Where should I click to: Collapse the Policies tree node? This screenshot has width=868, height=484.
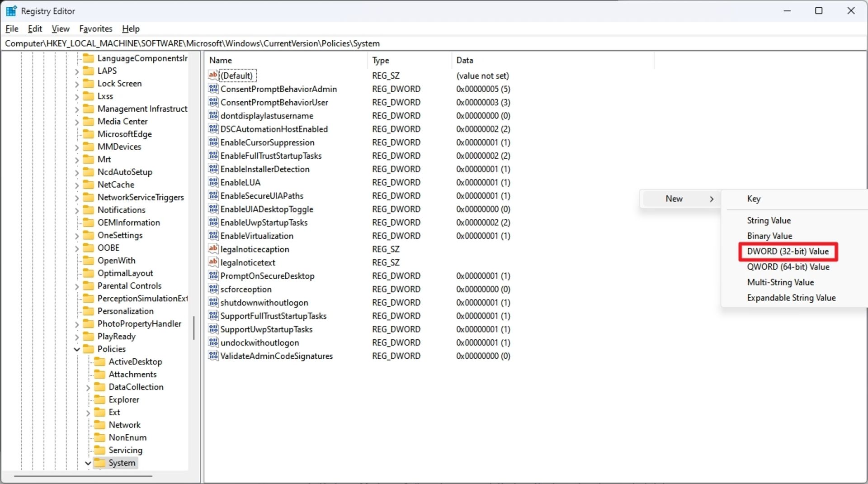coord(77,349)
